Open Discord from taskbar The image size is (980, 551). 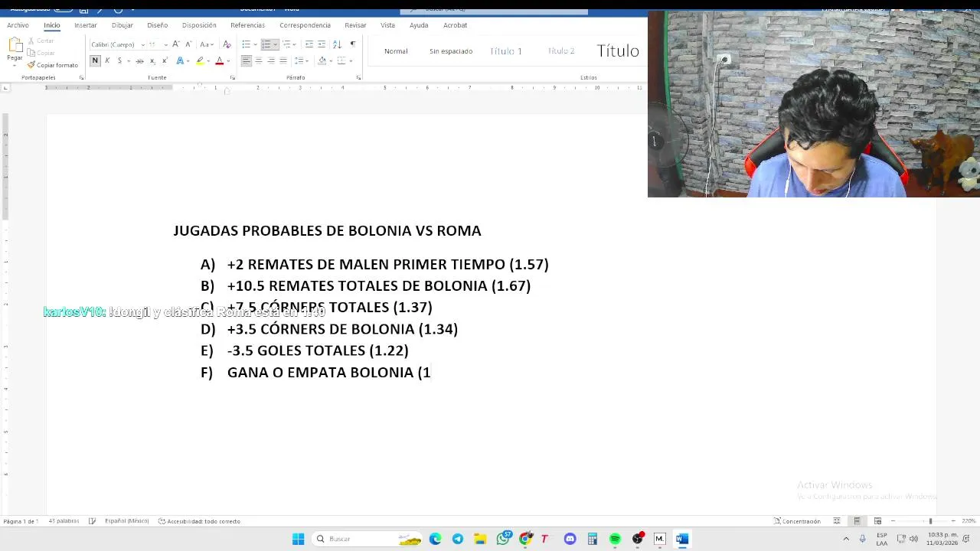[x=570, y=539]
